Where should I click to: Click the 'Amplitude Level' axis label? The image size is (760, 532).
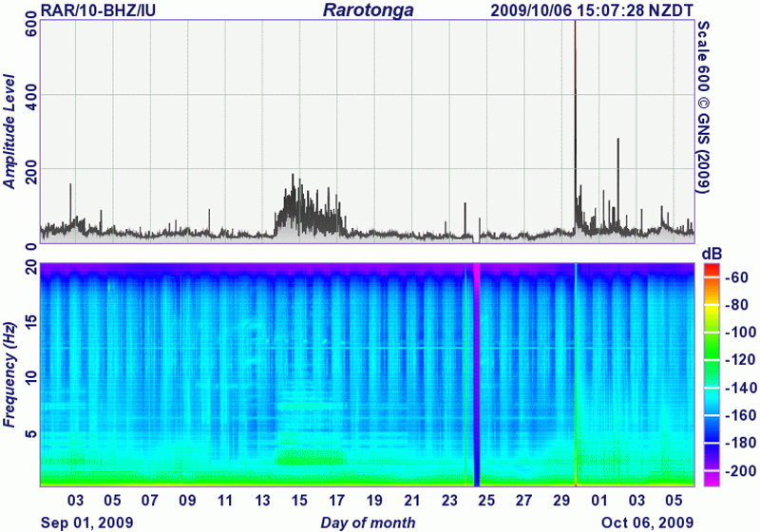(x=9, y=131)
